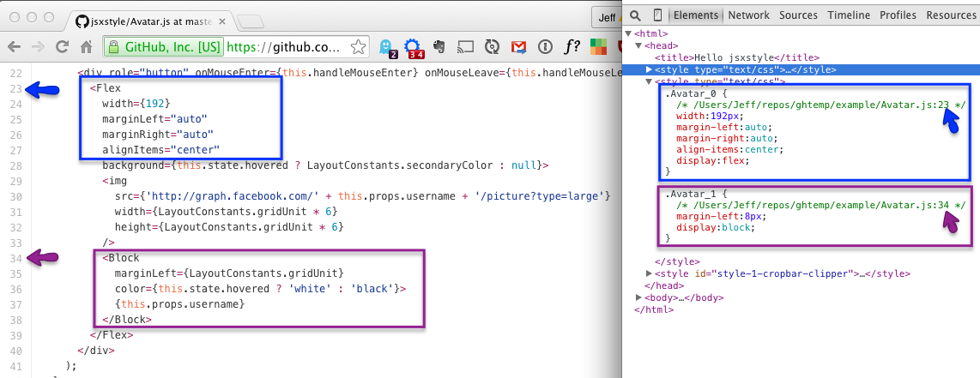Toggle DevTools device mode phone icon
Screen dimensions: 980x378
click(x=657, y=15)
